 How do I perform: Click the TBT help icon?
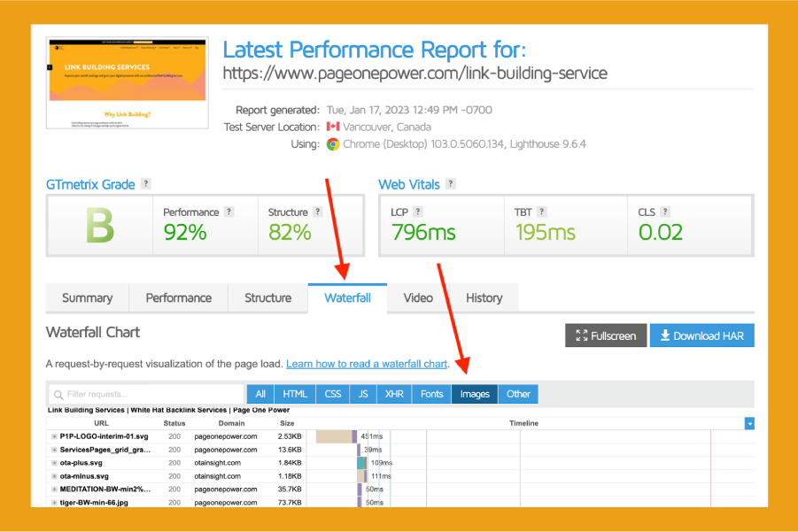pyautogui.click(x=541, y=212)
